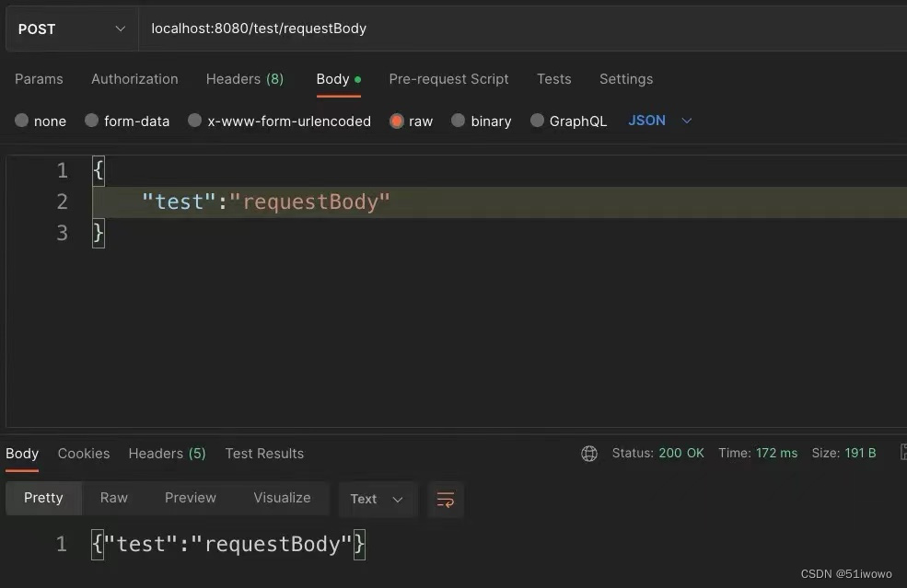Open the Params tab
Viewport: 907px width, 588px height.
click(39, 79)
